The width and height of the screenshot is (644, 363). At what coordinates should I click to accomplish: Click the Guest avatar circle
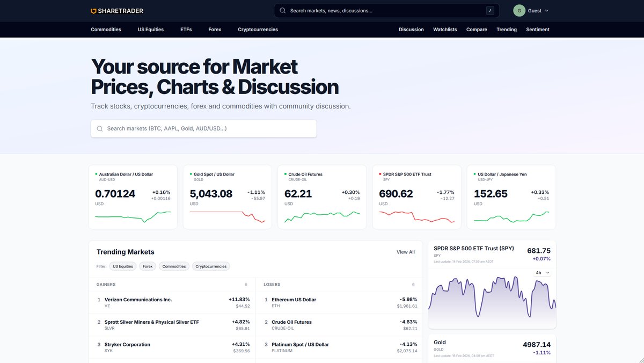tap(519, 11)
